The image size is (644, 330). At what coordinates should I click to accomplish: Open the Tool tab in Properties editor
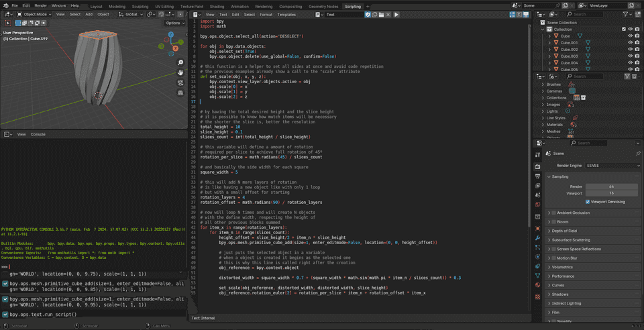[x=537, y=154]
